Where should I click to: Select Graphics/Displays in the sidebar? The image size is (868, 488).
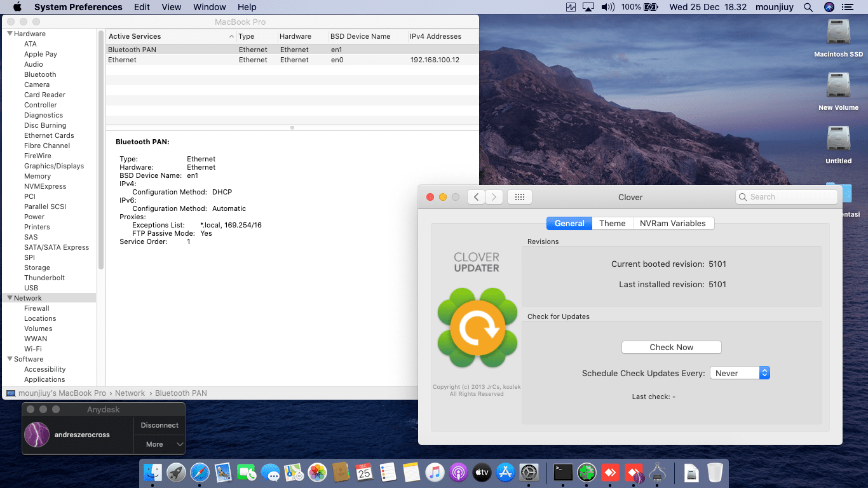pyautogui.click(x=54, y=166)
